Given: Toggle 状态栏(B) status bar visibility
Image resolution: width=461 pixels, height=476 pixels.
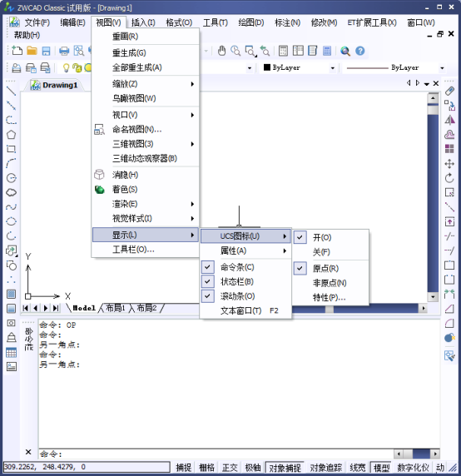Looking at the screenshot, I should pos(245,281).
